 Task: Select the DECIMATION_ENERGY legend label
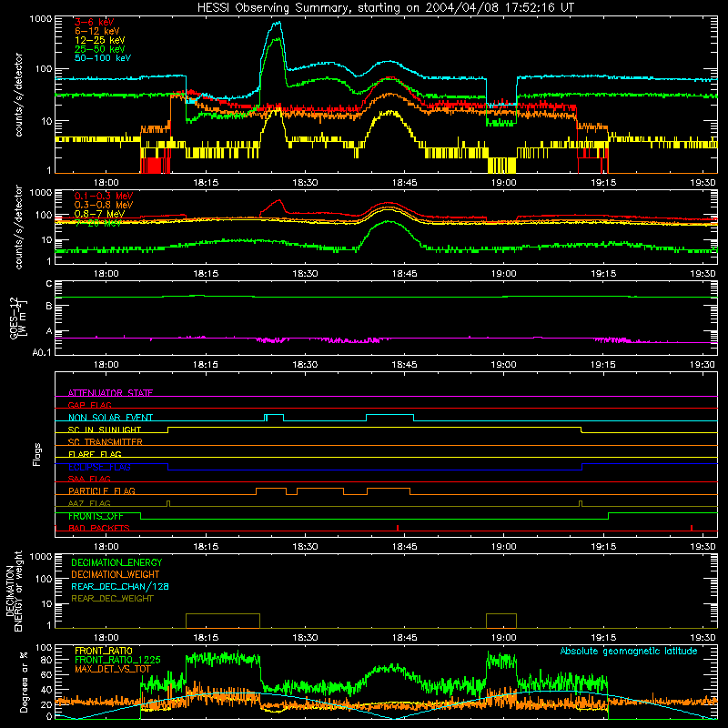(x=116, y=562)
